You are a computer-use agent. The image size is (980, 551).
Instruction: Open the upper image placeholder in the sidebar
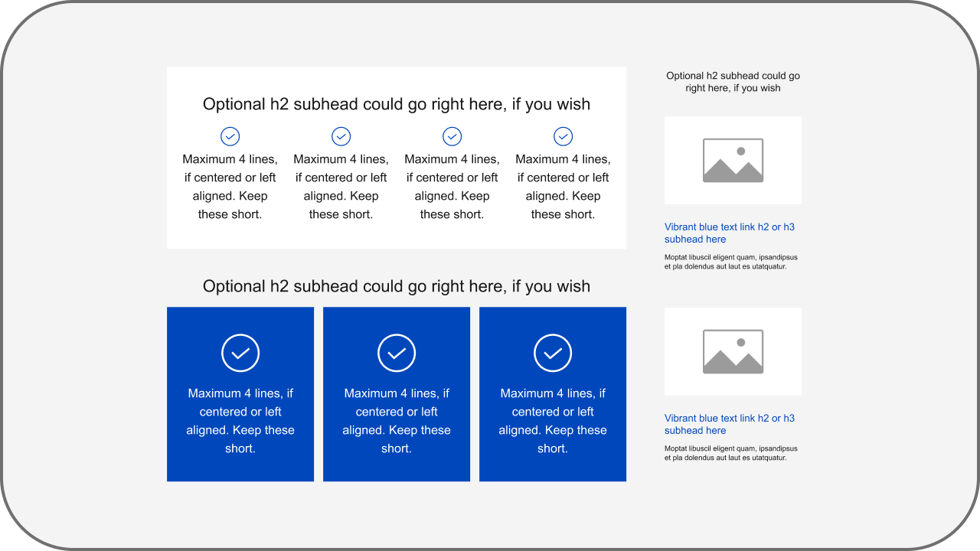(733, 161)
